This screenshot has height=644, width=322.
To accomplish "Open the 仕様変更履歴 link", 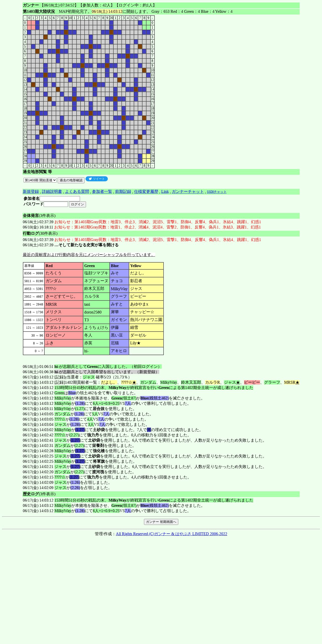I will tap(146, 192).
